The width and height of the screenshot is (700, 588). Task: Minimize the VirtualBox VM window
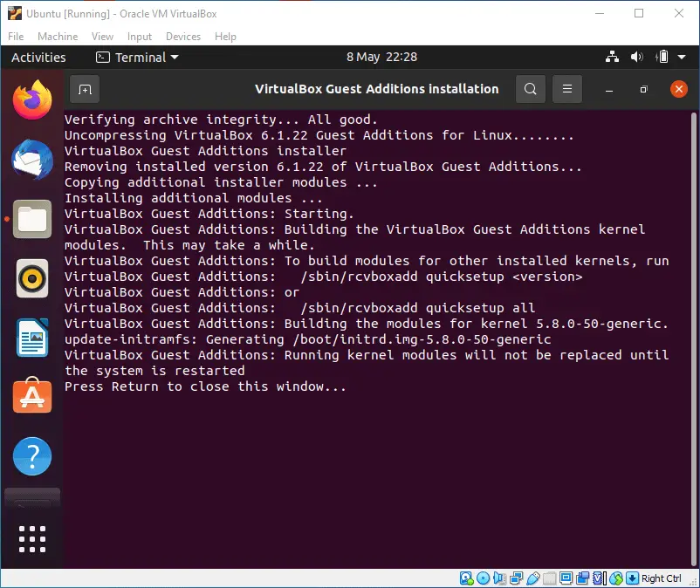pyautogui.click(x=600, y=13)
